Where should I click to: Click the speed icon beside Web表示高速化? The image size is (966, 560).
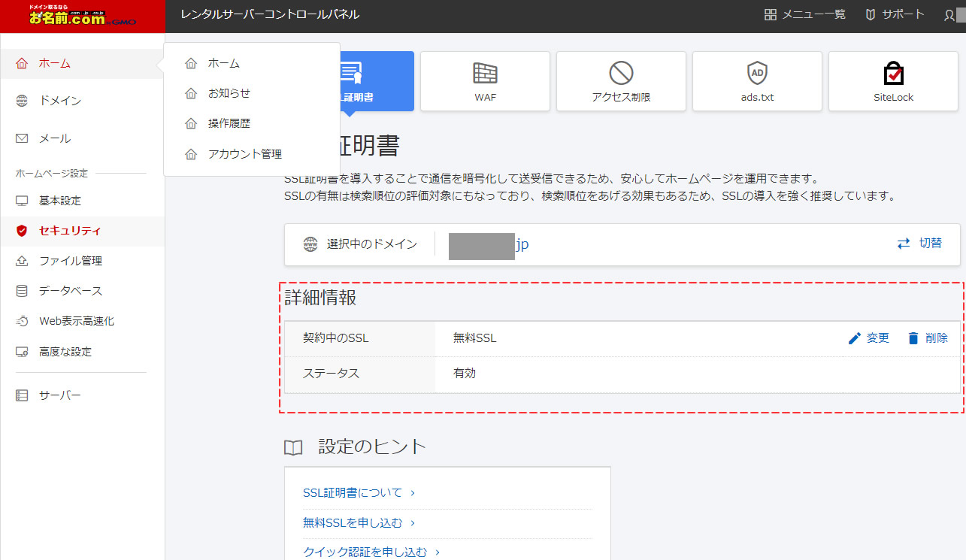click(22, 321)
